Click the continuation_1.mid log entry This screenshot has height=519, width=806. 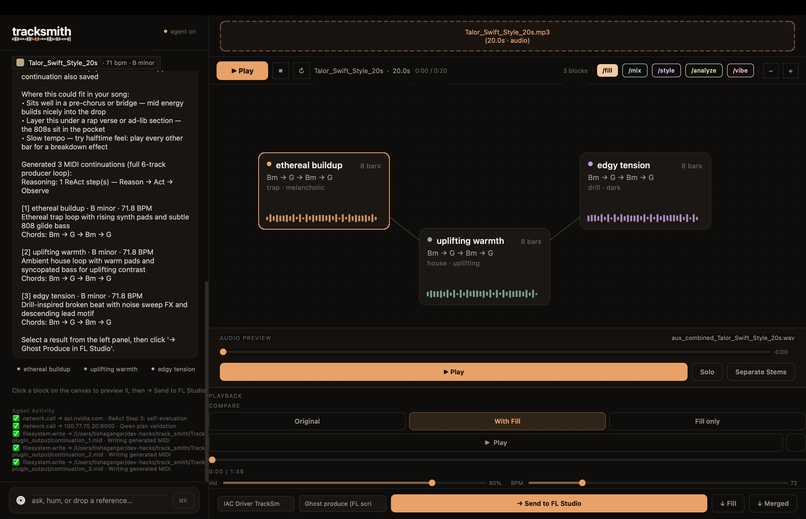[x=108, y=437]
